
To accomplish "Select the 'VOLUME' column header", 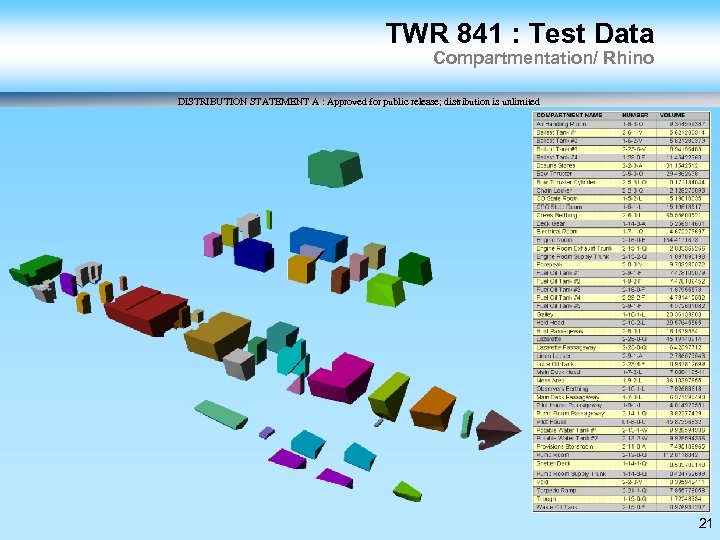I will (672, 115).
